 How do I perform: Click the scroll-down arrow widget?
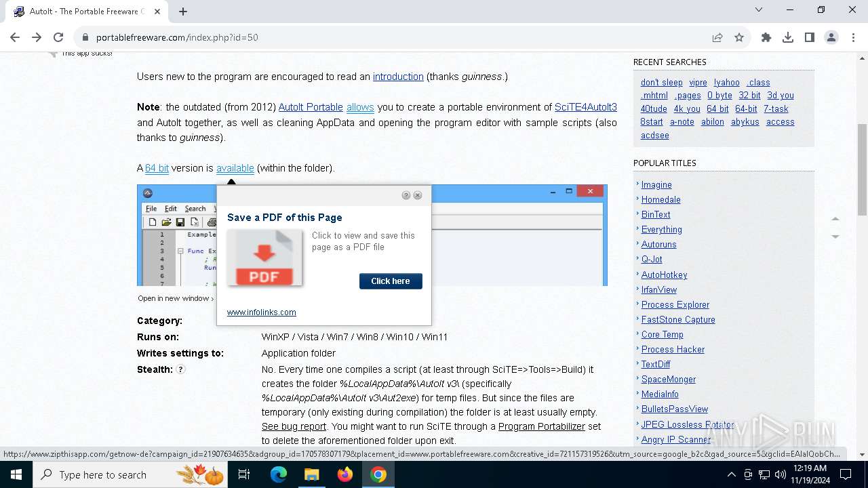(x=835, y=237)
